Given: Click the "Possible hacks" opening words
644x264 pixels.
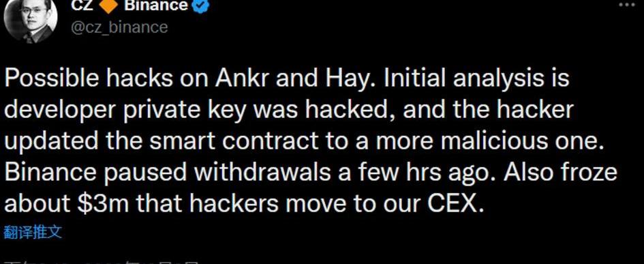Looking at the screenshot, I should click(x=89, y=79).
